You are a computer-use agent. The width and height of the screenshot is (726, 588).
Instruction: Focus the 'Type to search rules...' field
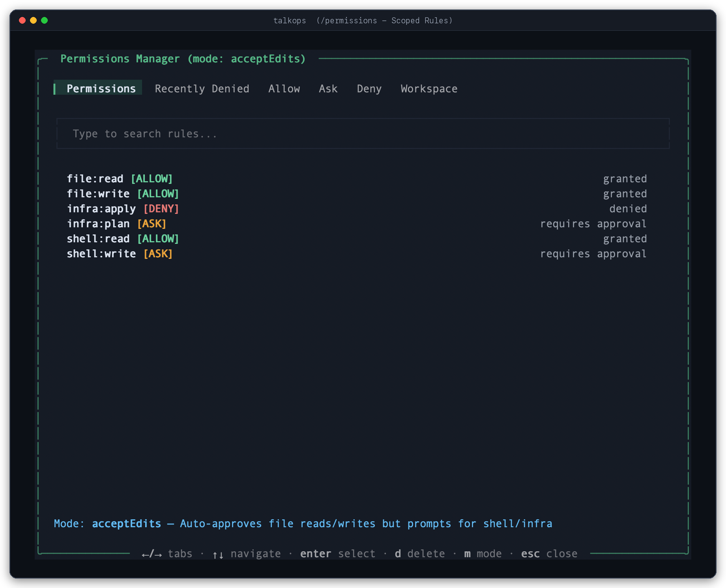coord(363,134)
